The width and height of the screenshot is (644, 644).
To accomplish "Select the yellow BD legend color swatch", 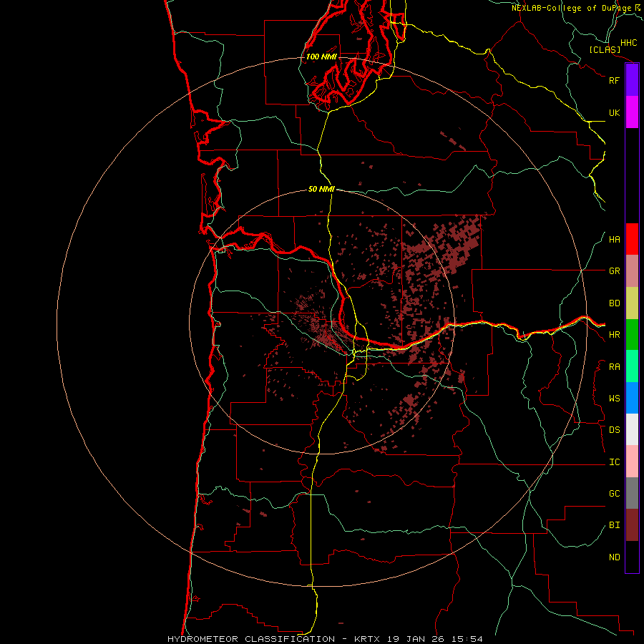I will click(x=632, y=303).
